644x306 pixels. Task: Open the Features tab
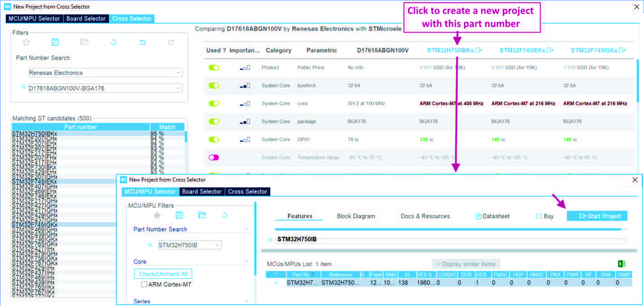(x=300, y=216)
